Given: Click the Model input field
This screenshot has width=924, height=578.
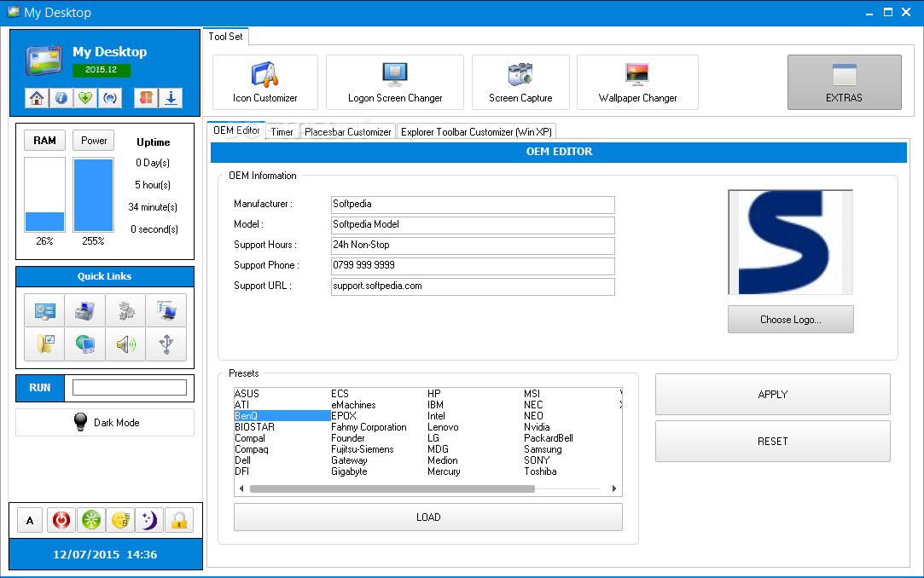Looking at the screenshot, I should (473, 225).
